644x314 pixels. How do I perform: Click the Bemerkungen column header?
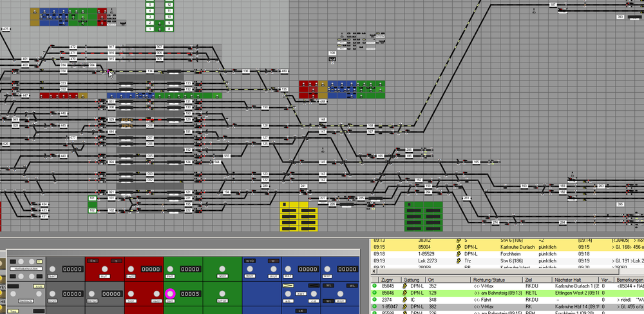coord(629,279)
